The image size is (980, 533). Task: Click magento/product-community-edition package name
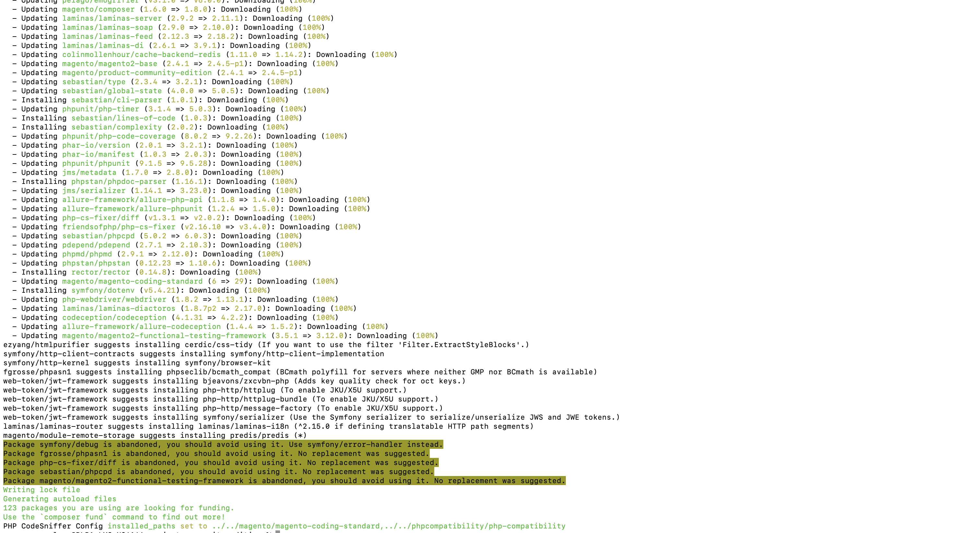(x=136, y=73)
